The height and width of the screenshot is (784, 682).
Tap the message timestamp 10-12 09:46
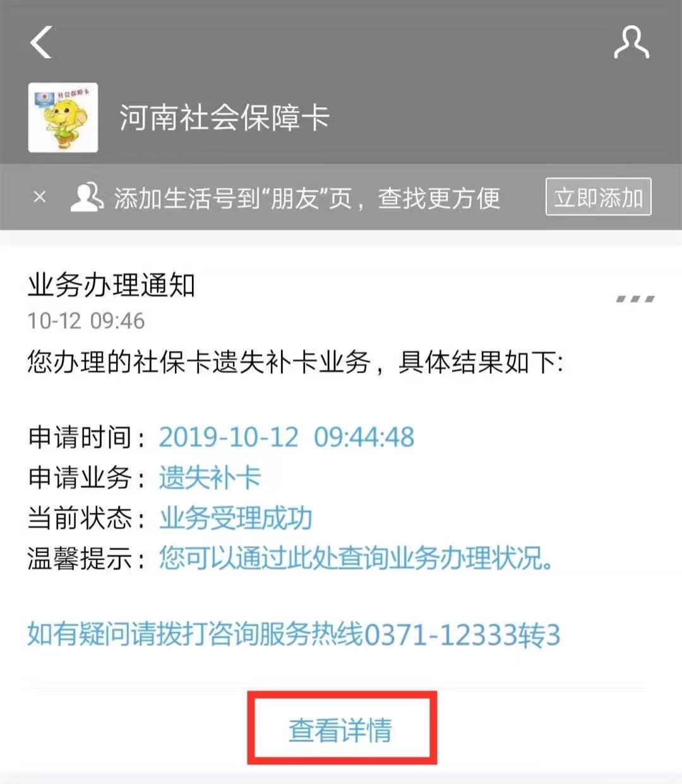point(86,321)
